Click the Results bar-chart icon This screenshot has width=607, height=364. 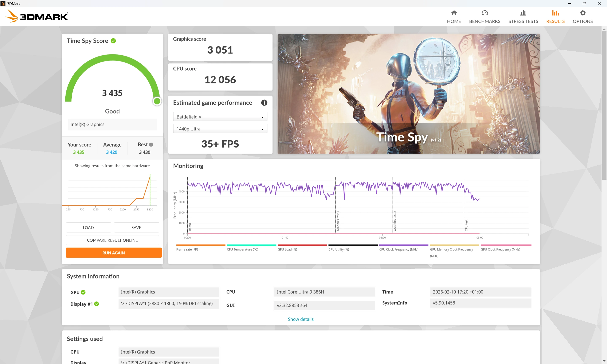click(556, 13)
